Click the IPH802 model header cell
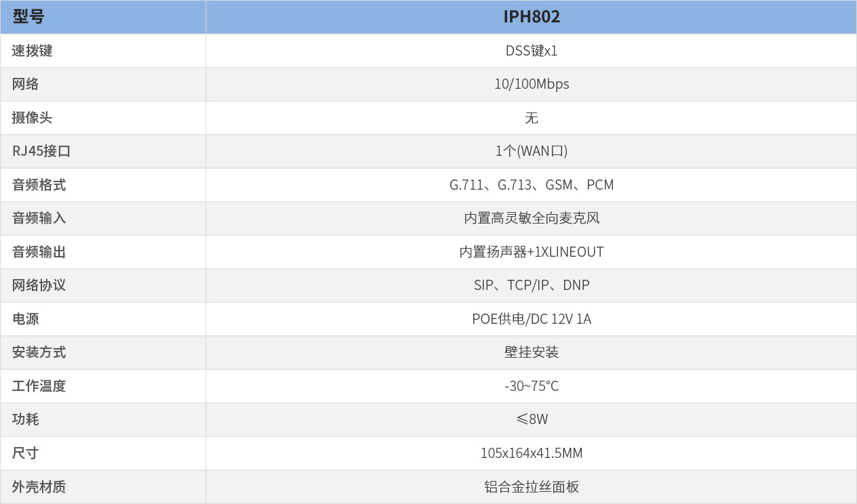The height and width of the screenshot is (504, 857). 532,17
